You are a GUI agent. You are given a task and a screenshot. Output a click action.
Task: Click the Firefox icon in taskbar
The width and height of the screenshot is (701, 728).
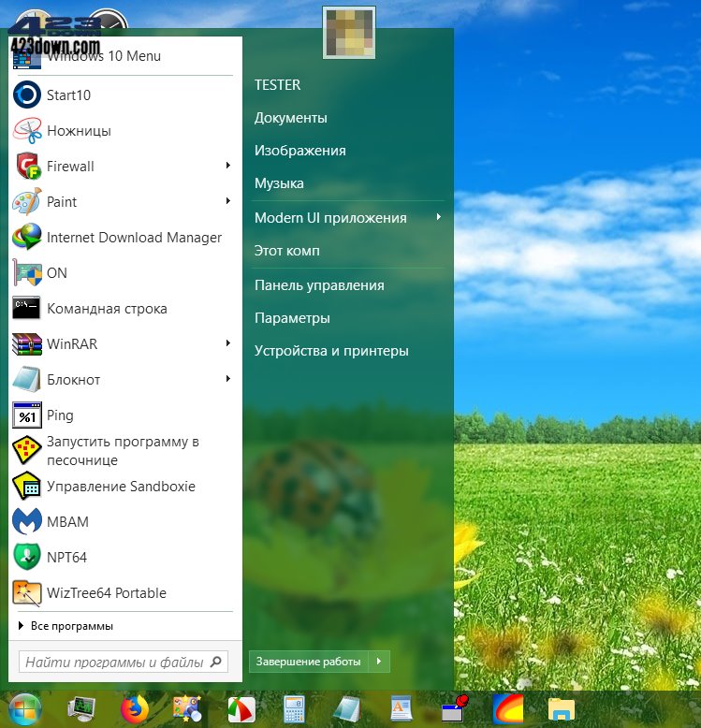point(135,710)
